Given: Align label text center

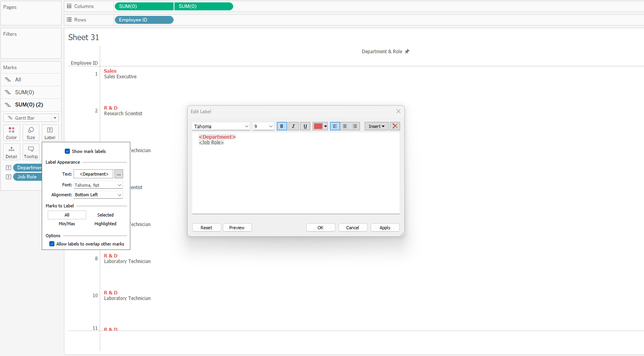Looking at the screenshot, I should point(345,126).
